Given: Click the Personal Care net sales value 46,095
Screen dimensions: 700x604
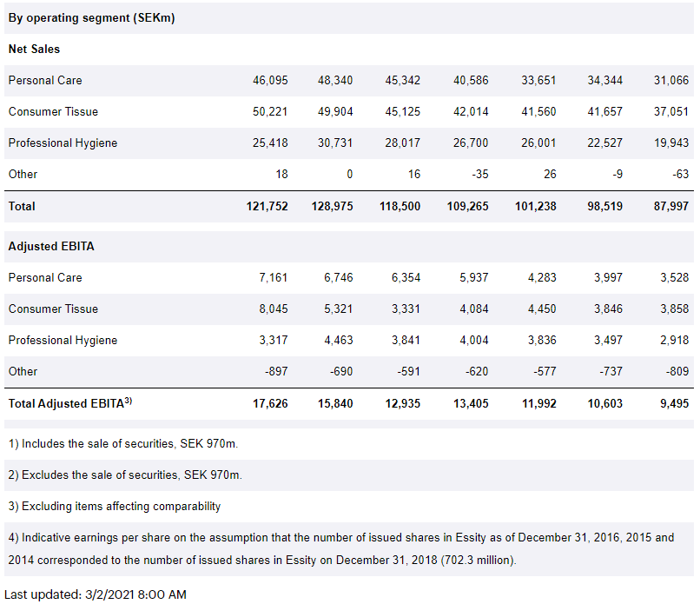Looking at the screenshot, I should point(270,81).
